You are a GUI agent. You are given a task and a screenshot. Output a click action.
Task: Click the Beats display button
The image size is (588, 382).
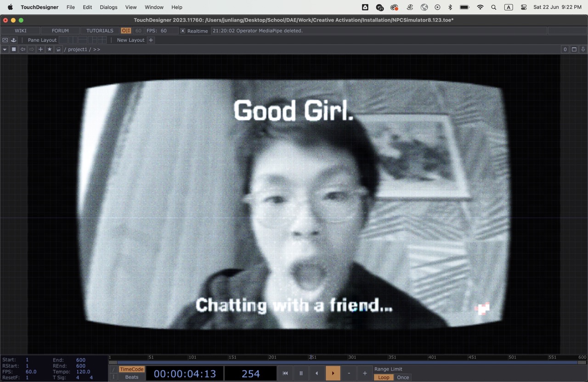pos(131,377)
